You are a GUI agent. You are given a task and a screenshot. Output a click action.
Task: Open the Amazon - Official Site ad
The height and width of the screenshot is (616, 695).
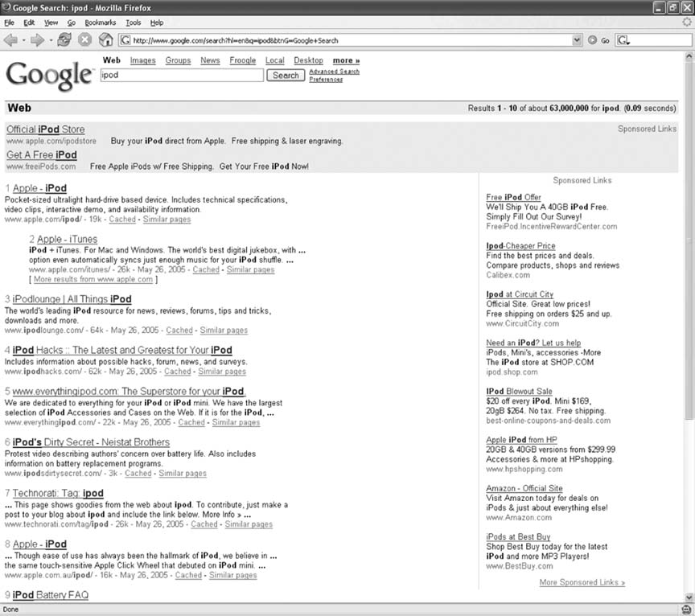(524, 488)
